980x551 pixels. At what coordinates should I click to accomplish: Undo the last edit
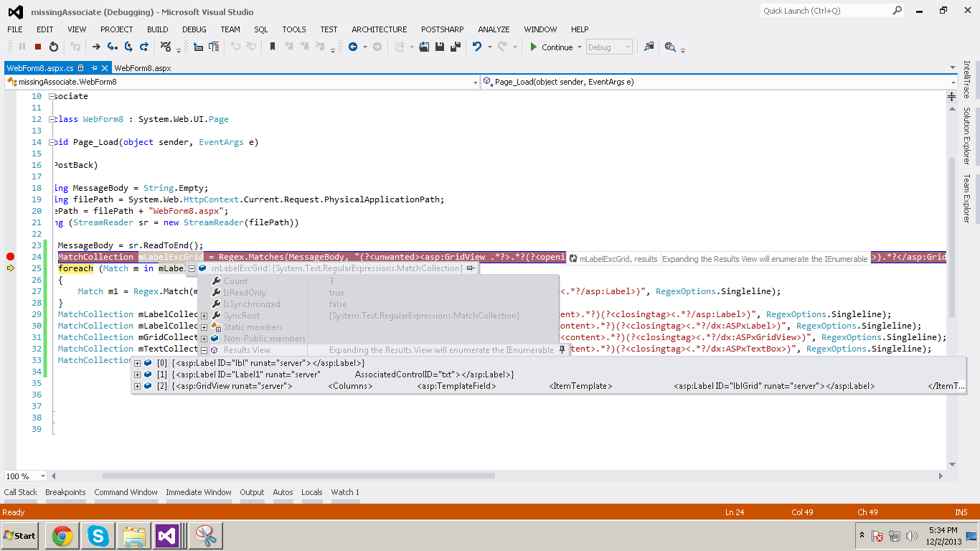(x=477, y=47)
